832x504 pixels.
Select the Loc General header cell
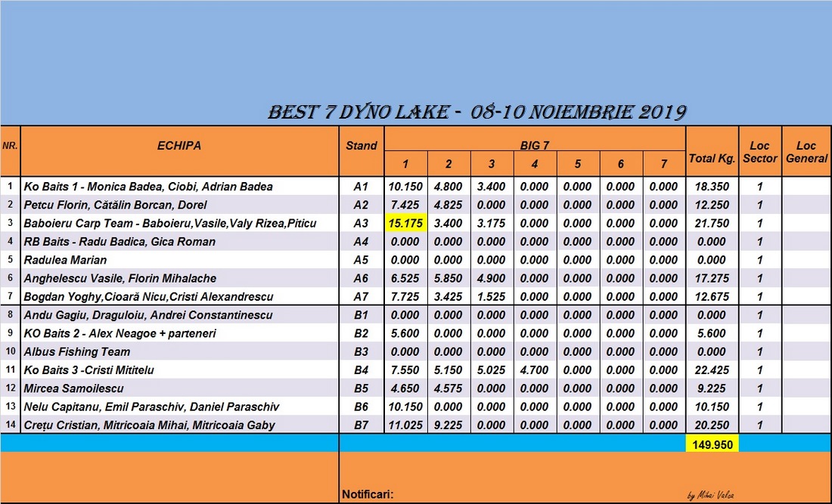coord(806,152)
